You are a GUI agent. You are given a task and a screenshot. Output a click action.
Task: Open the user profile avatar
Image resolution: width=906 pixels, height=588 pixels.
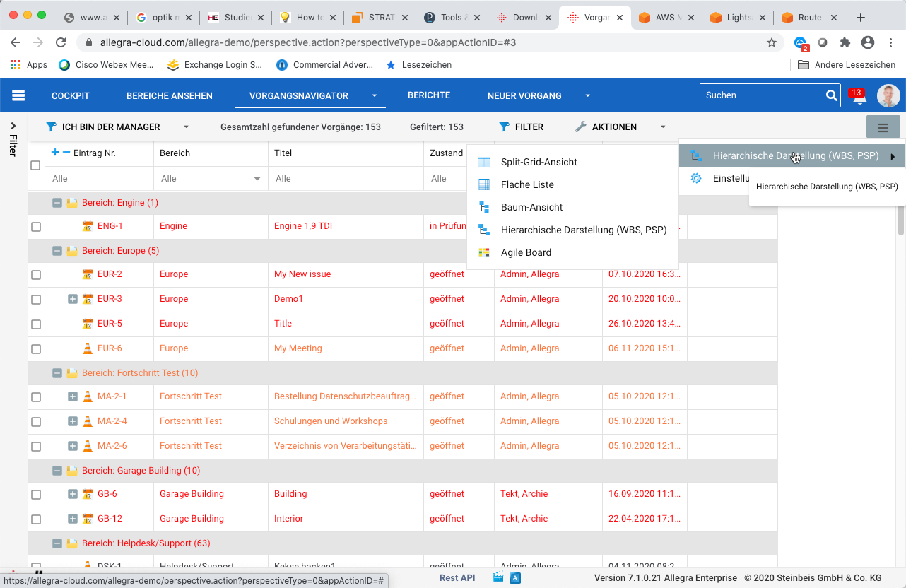pos(888,96)
